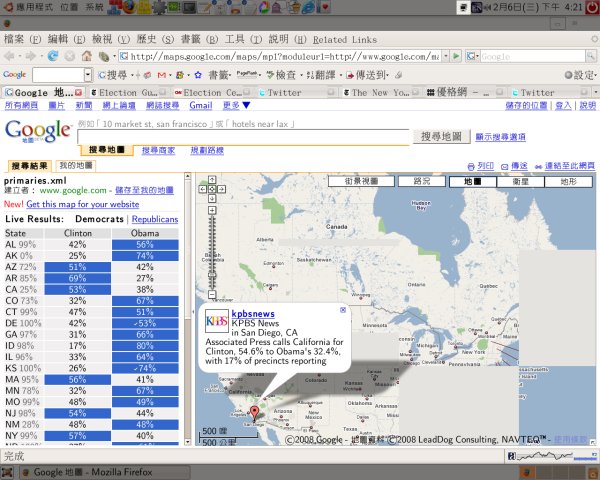Click into the Google Maps search field

(x=243, y=137)
